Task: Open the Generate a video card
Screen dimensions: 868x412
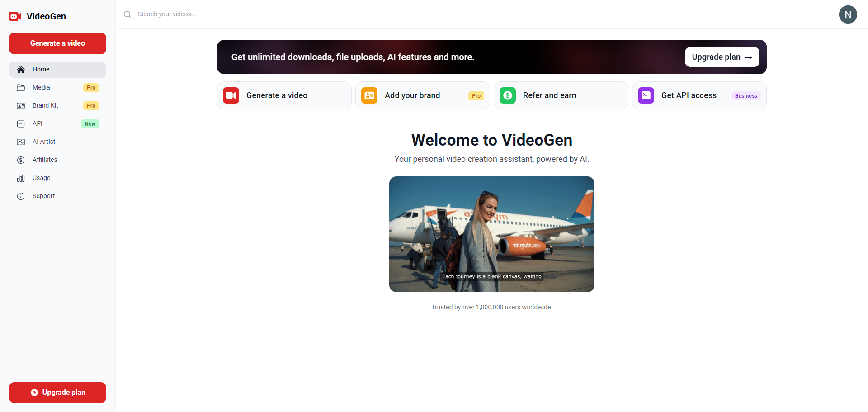Action: (x=284, y=95)
